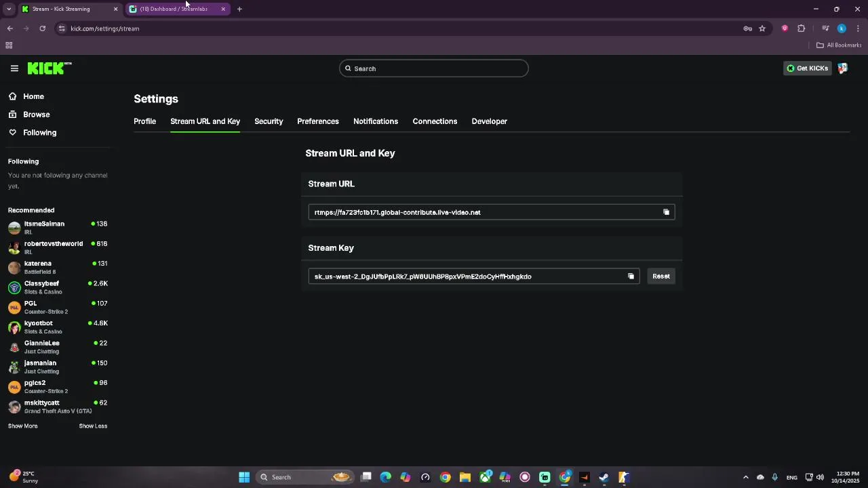Click the KICK logo
This screenshot has height=488, width=868.
coord(49,68)
